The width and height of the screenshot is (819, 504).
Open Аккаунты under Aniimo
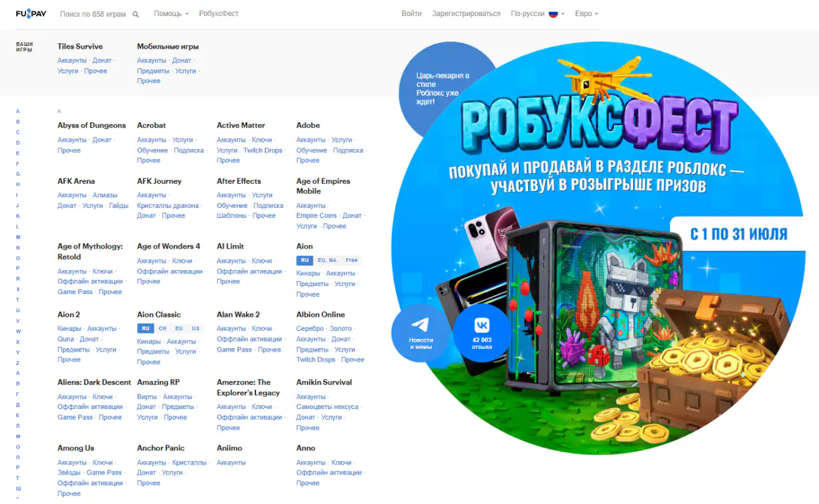[x=231, y=463]
